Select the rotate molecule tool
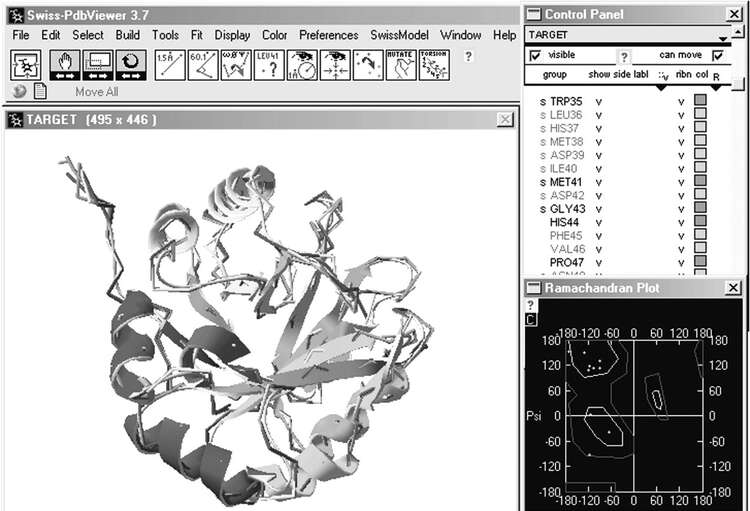 131,65
